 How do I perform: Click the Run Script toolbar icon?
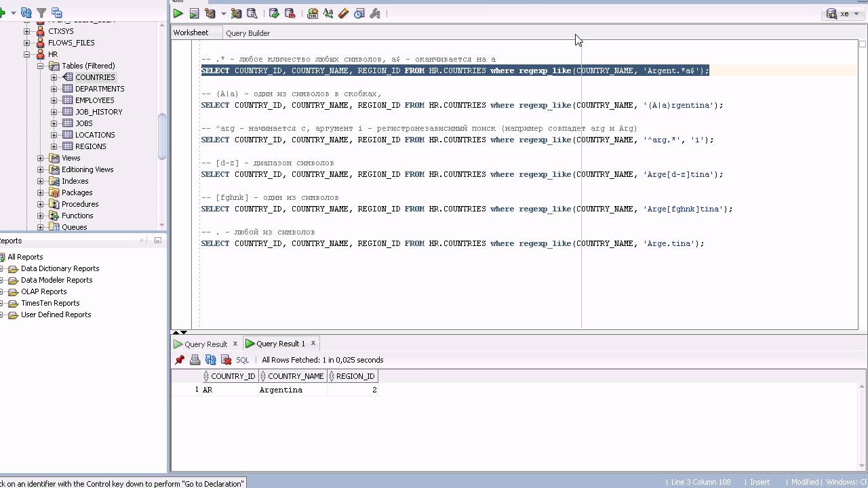click(x=194, y=13)
